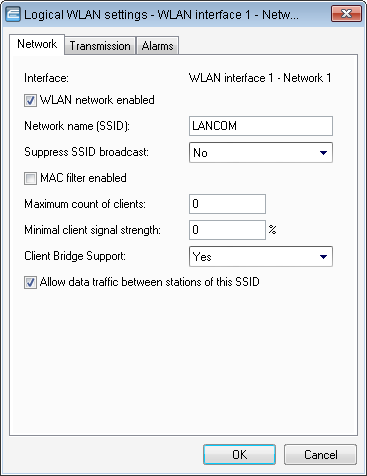Expand the Client Bridge Support dropdown
The height and width of the screenshot is (476, 367).
coord(261,256)
